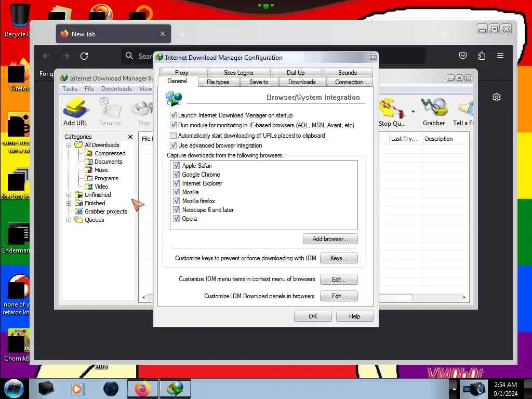Screen dimensions: 532x399
Task: Open the Pocket icon in Firefox toolbar
Action: point(463,56)
